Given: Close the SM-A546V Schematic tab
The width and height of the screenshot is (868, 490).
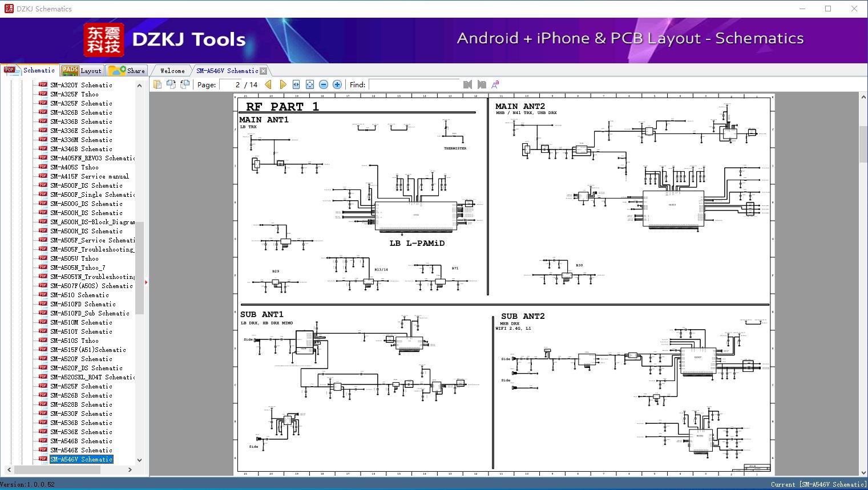Looking at the screenshot, I should pyautogui.click(x=264, y=71).
